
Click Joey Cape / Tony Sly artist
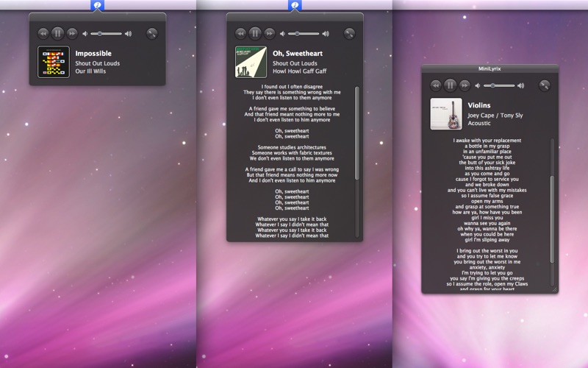(x=495, y=116)
